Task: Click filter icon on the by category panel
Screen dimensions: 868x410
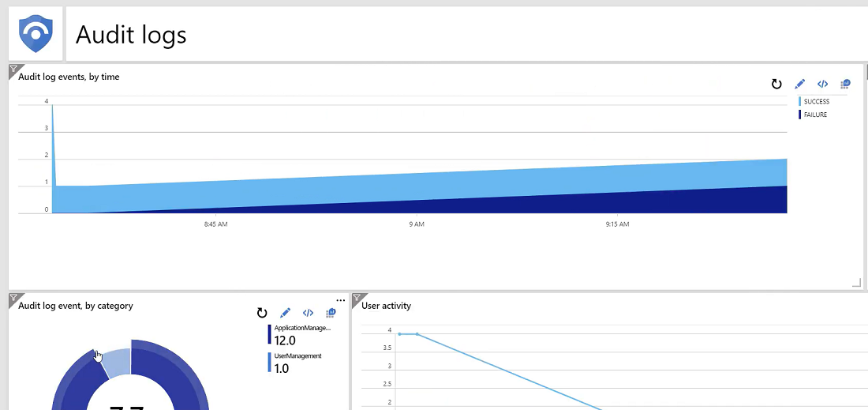Action: coord(13,298)
